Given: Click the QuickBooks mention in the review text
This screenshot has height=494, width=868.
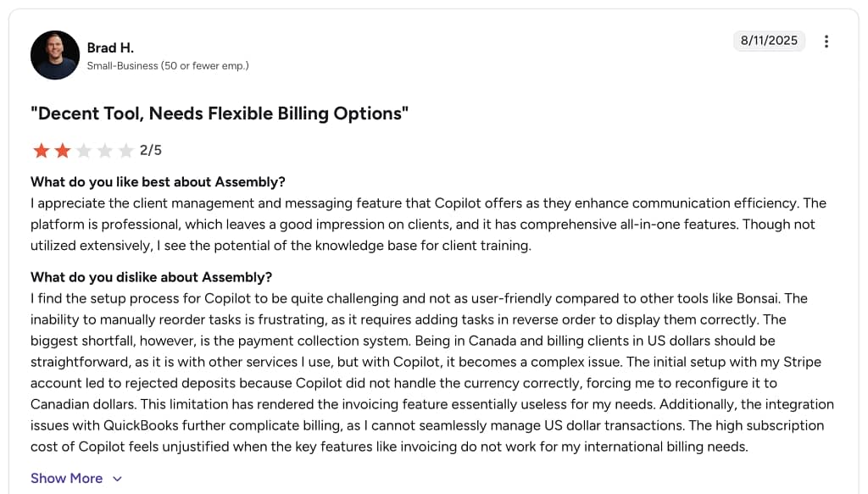Looking at the screenshot, I should pyautogui.click(x=141, y=425).
